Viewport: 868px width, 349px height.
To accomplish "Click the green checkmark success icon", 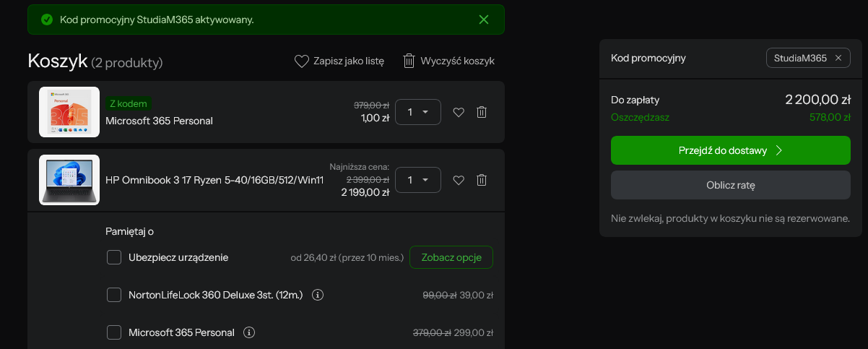I will [47, 20].
